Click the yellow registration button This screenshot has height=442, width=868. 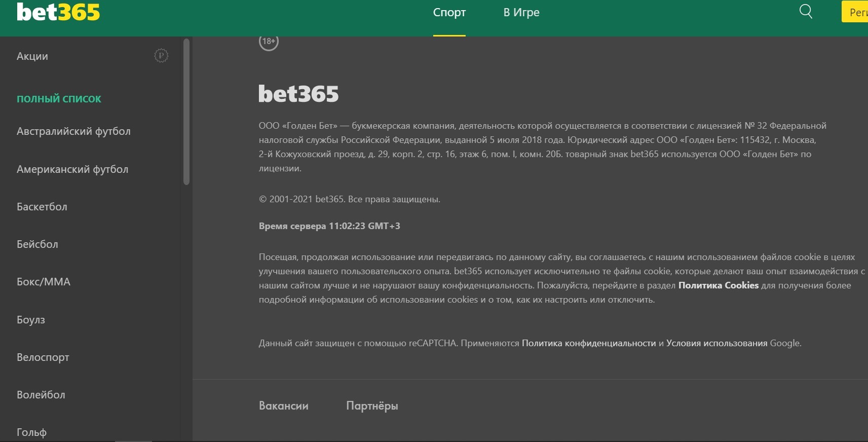tap(855, 12)
